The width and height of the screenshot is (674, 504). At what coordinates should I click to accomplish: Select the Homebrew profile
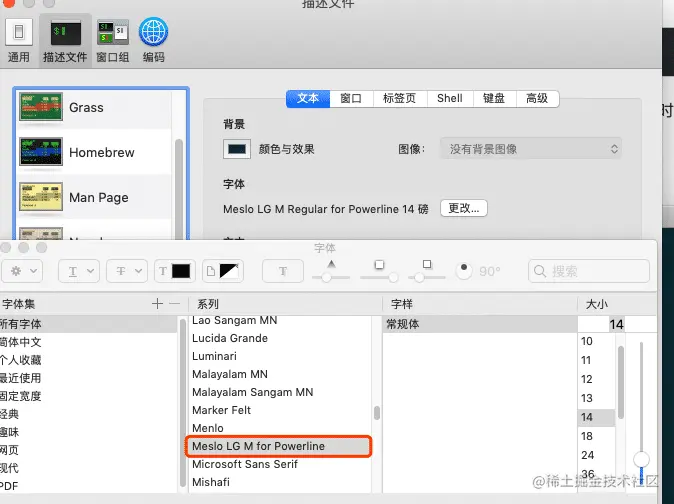click(x=95, y=152)
